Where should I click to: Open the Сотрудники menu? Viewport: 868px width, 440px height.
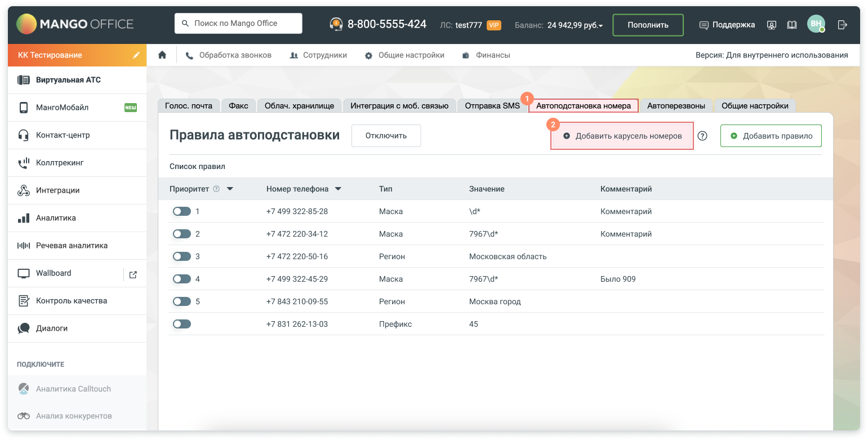pyautogui.click(x=318, y=55)
